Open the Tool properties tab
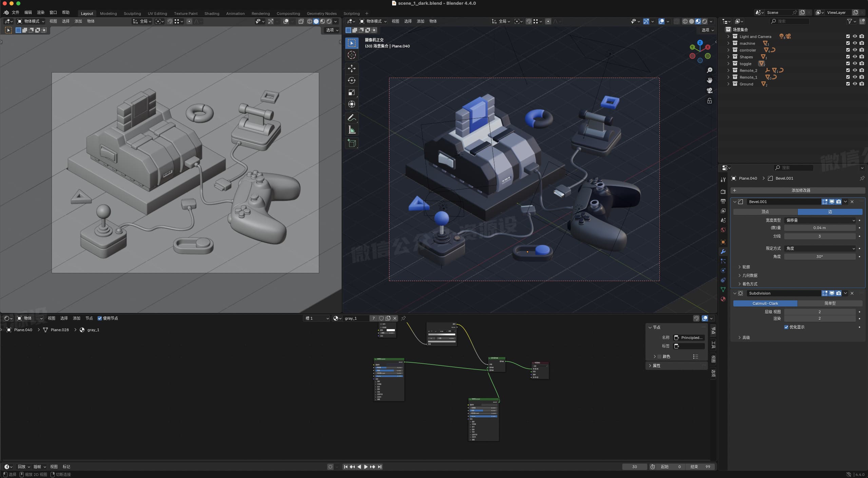The image size is (868, 478). [723, 179]
